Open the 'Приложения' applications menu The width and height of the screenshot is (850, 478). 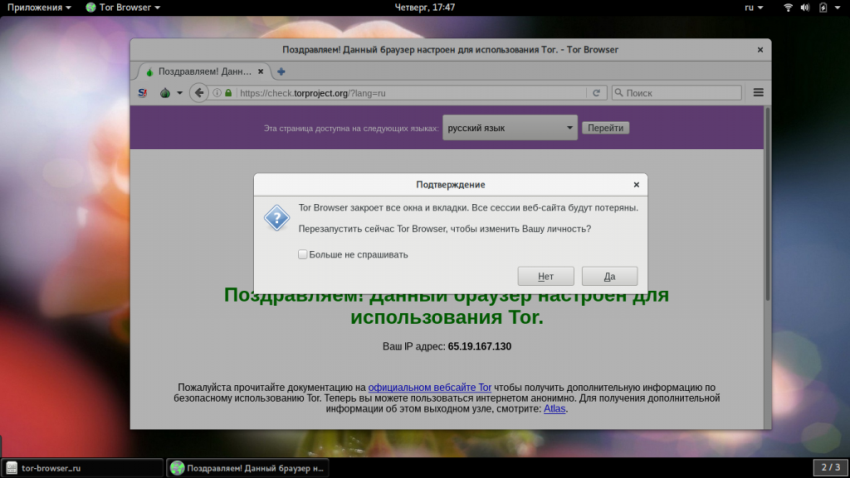click(x=39, y=7)
